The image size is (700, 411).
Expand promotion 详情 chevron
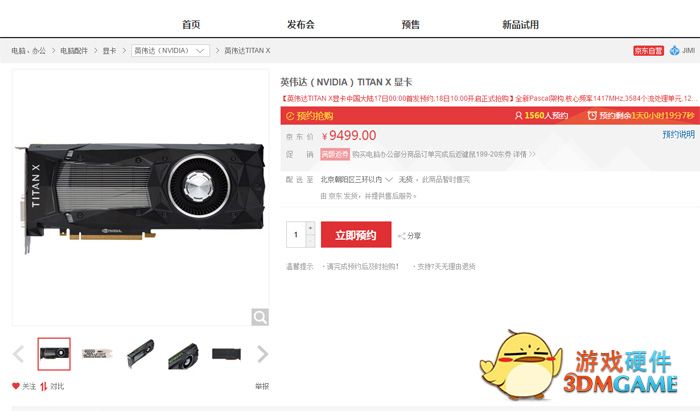[x=532, y=154]
